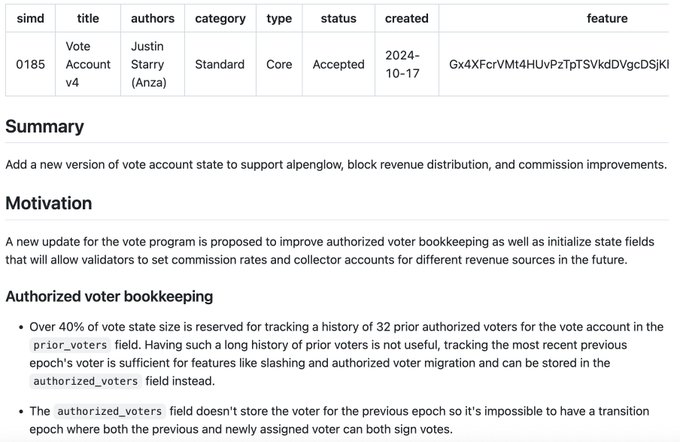The height and width of the screenshot is (442, 680).
Task: Select the "feature" column header
Action: point(607,18)
